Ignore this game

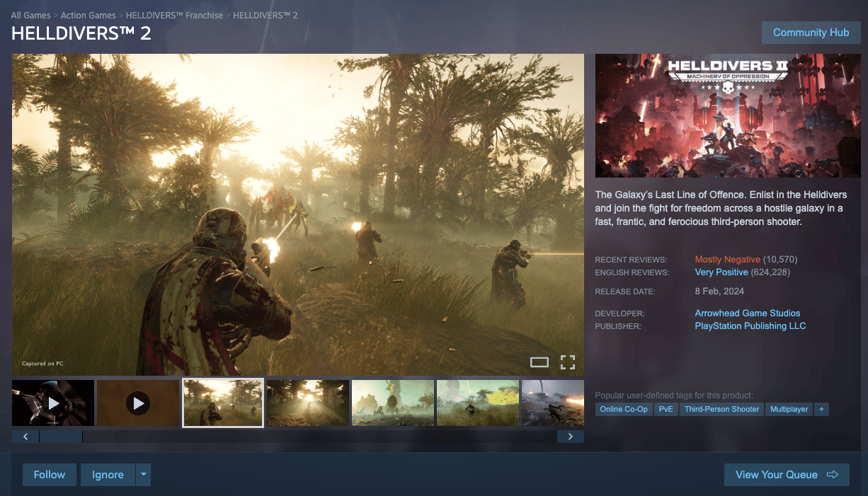pos(108,475)
